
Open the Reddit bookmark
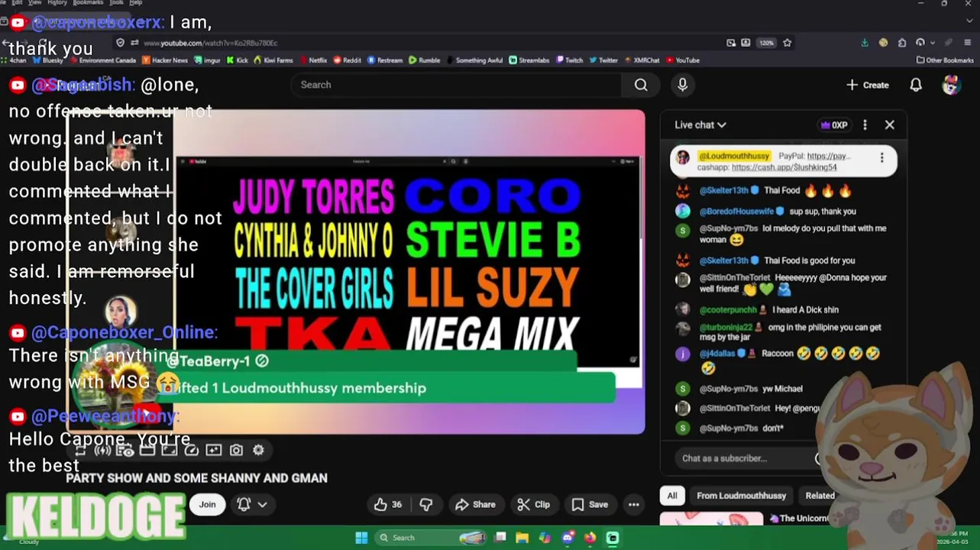347,60
